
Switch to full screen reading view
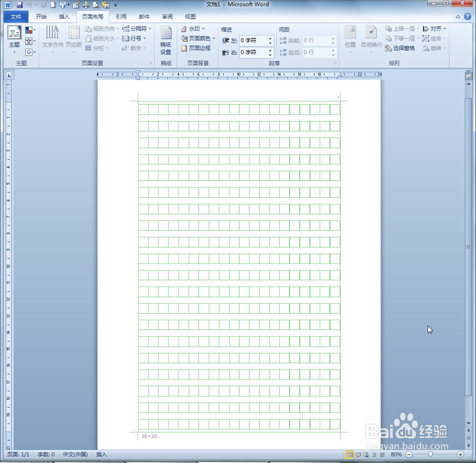point(358,454)
